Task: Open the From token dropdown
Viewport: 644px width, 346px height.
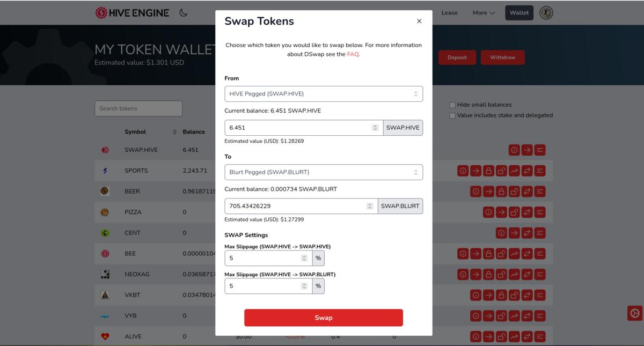Action: (324, 94)
